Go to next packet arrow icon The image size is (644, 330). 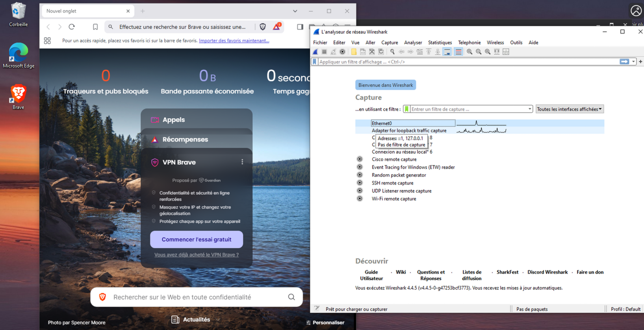(x=410, y=52)
